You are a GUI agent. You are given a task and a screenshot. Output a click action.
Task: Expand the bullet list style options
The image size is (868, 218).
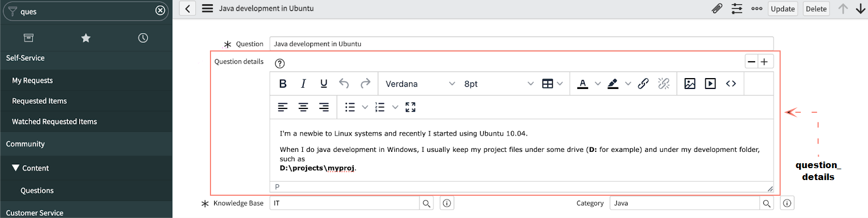pyautogui.click(x=365, y=107)
